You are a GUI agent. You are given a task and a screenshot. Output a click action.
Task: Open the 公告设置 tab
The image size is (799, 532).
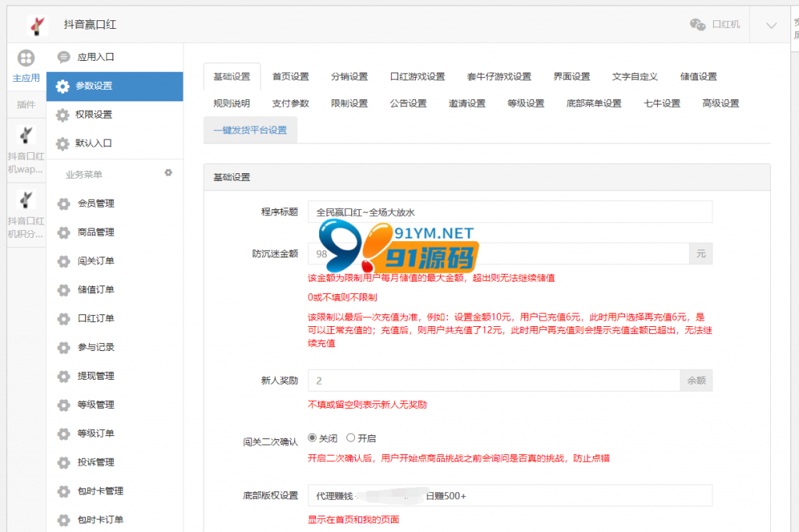408,104
